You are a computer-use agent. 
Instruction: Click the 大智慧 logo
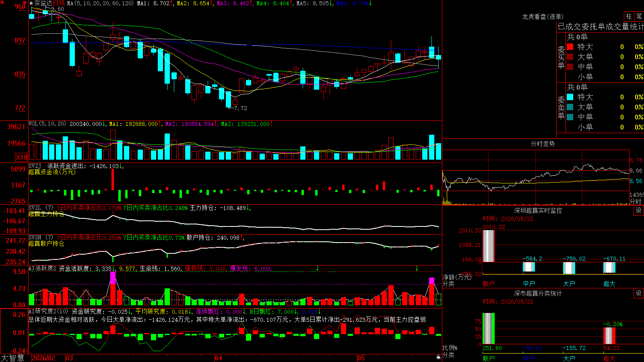pos(13,358)
